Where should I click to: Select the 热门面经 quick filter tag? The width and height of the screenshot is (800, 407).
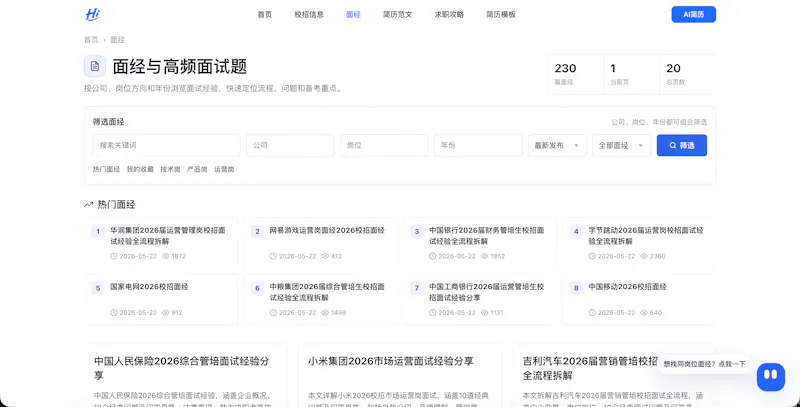click(106, 169)
